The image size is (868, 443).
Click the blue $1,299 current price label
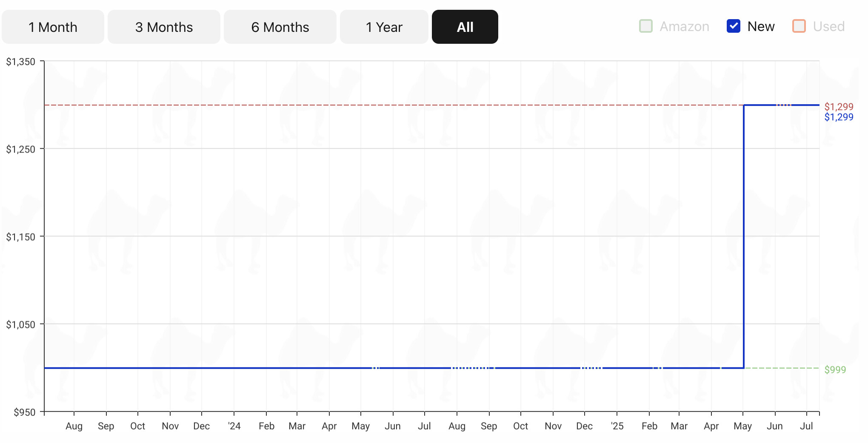tap(839, 117)
